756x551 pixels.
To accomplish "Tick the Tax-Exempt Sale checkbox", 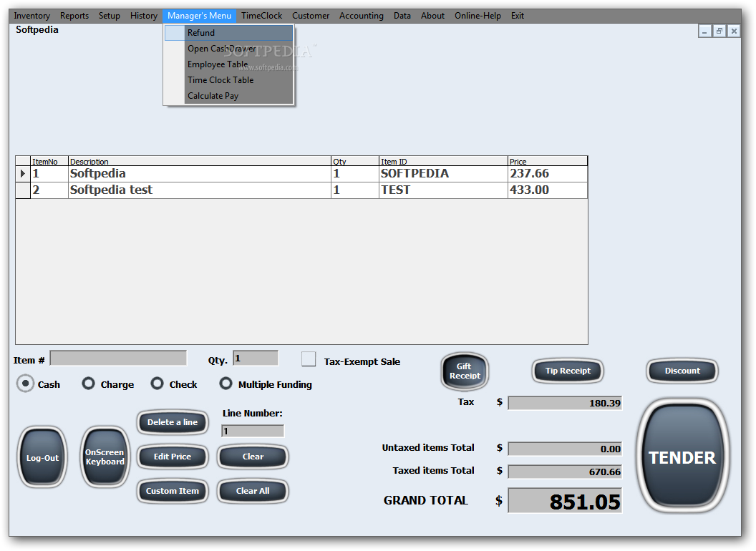I will [x=309, y=359].
